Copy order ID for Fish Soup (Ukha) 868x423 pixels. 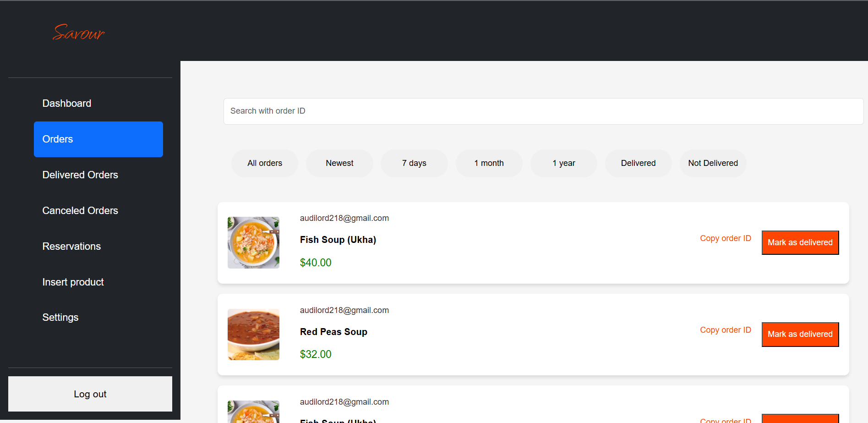(725, 238)
